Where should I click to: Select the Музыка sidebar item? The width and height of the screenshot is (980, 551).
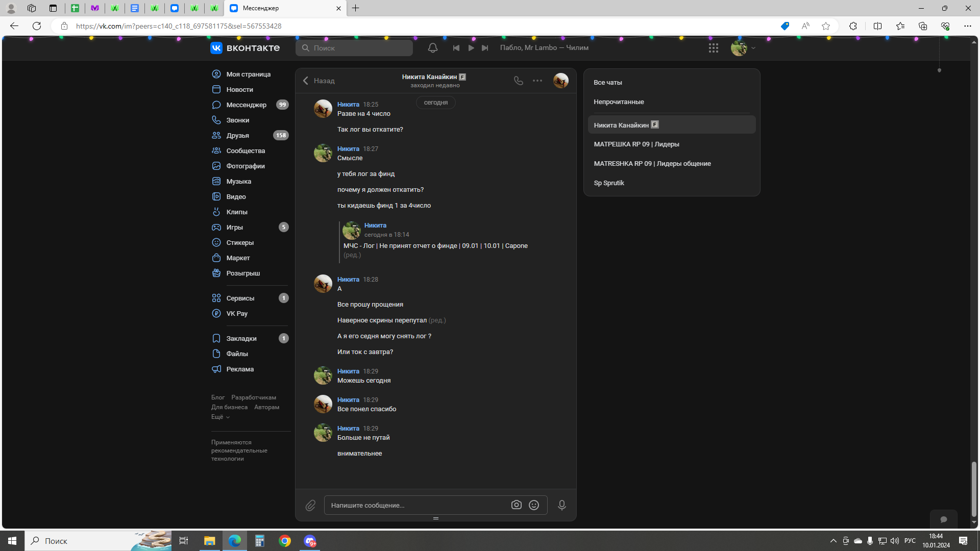[x=238, y=181]
